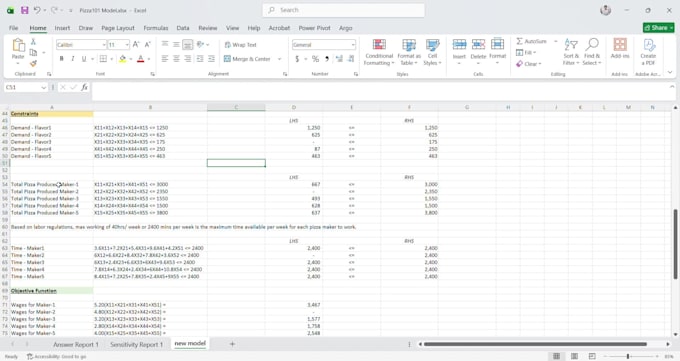680x361 pixels.
Task: Click the Undo arrow icon
Action: pos(37,10)
